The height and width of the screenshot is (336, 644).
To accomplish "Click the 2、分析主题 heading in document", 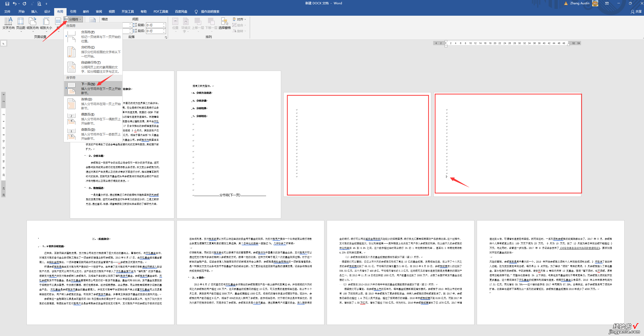I will [x=96, y=156].
